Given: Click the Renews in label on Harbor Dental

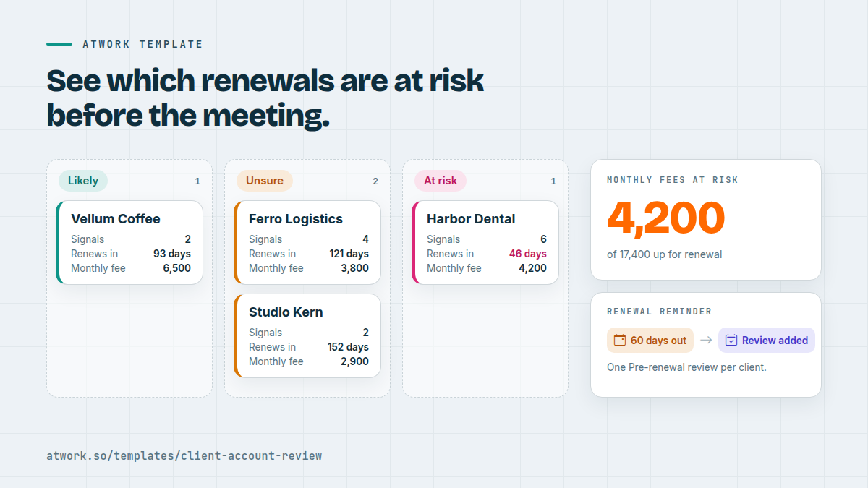Looking at the screenshot, I should click(450, 254).
